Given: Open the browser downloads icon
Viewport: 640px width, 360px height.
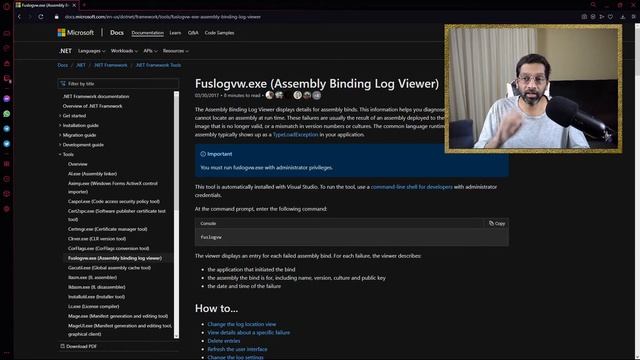Looking at the screenshot, I should click(622, 17).
